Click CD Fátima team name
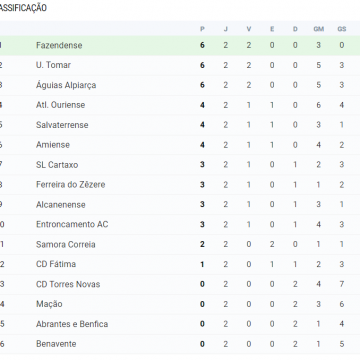Image resolution: width=360 pixels, height=360 pixels. click(56, 264)
